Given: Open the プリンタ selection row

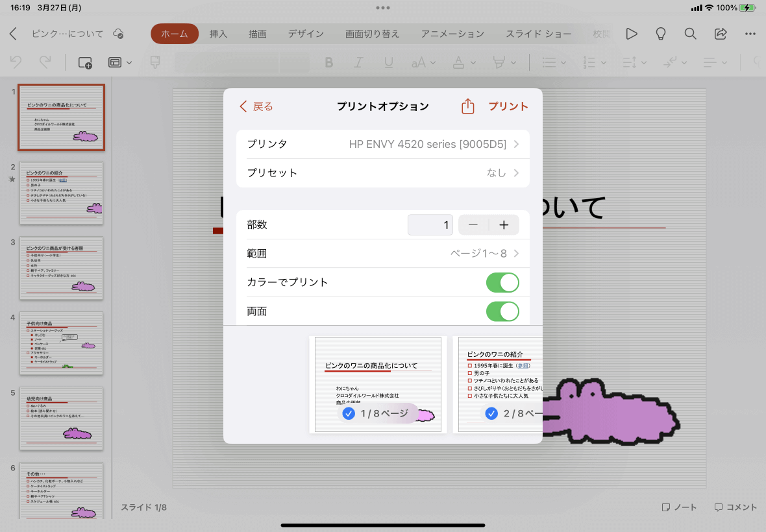Looking at the screenshot, I should click(383, 144).
